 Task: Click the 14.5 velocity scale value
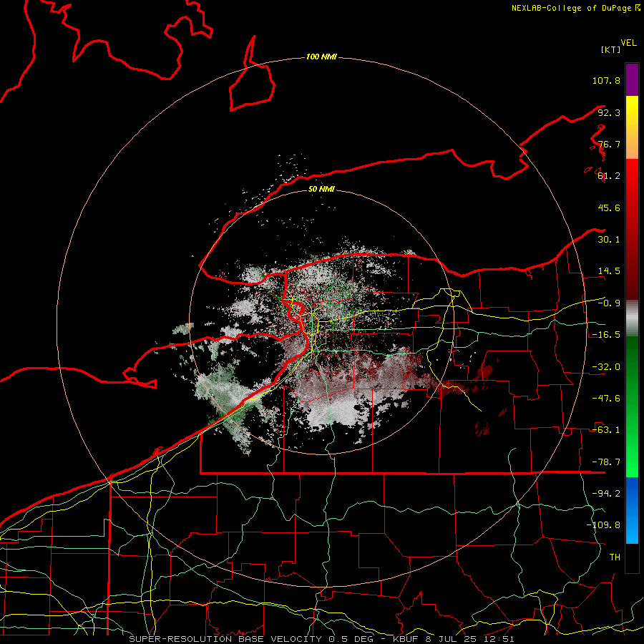tap(609, 271)
